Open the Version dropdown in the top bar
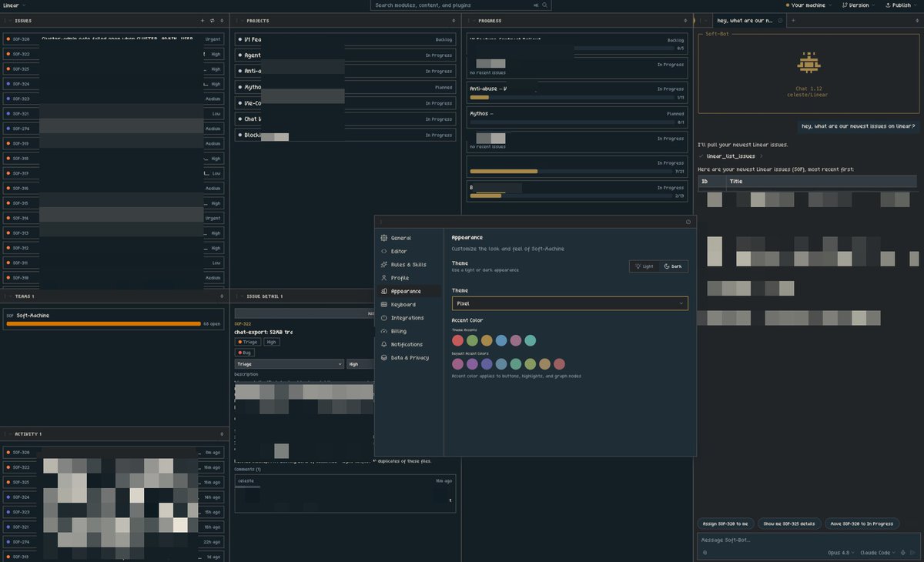This screenshot has width=924, height=562. [x=857, y=5]
